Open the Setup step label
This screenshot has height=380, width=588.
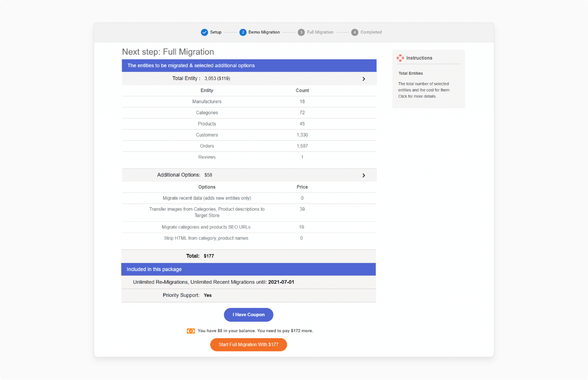coord(216,32)
